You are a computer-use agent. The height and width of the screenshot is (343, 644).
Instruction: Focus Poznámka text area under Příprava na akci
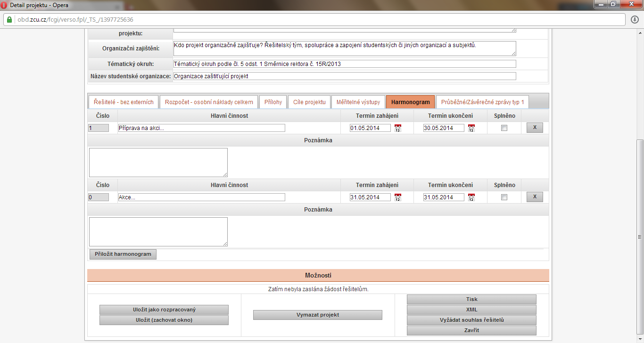point(158,163)
